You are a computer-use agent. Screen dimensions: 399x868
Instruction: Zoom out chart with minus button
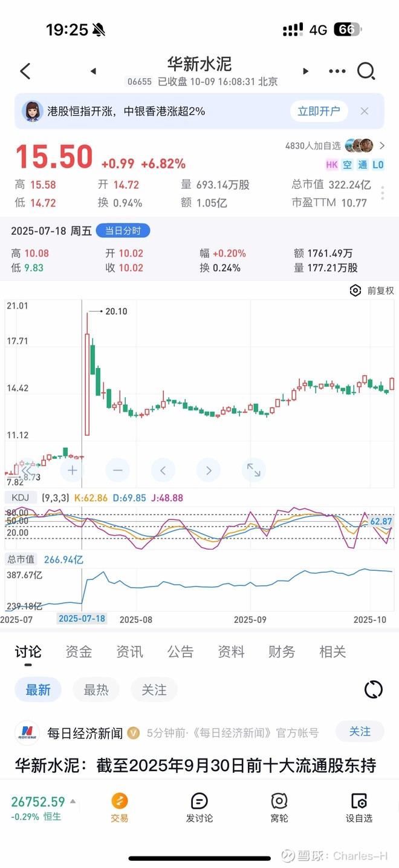coord(117,470)
